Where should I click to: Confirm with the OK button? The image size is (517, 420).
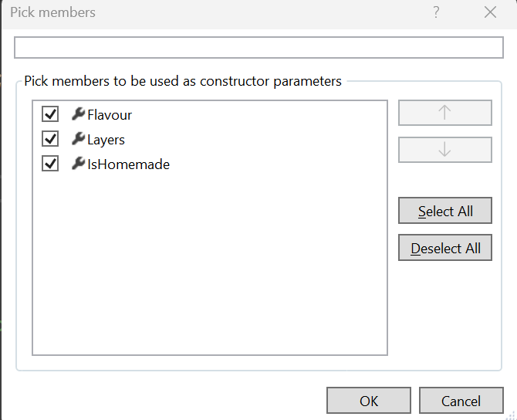pos(369,401)
